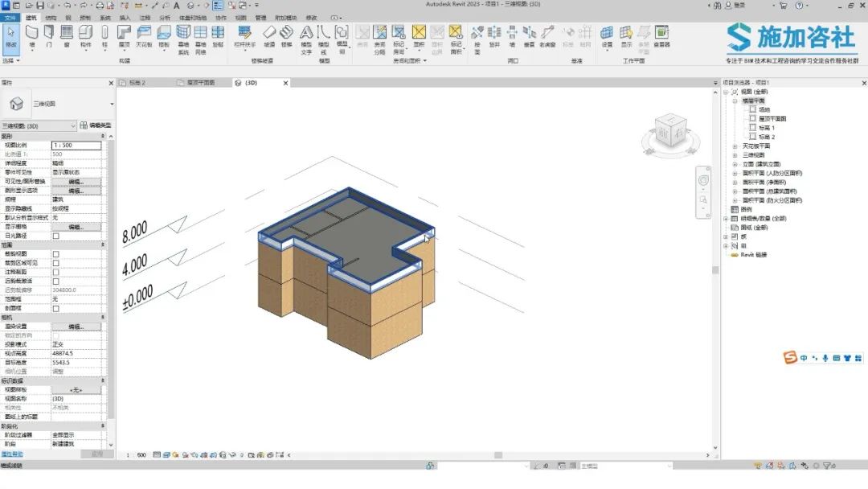Click the Shaft (竖井) opening tool

494,36
